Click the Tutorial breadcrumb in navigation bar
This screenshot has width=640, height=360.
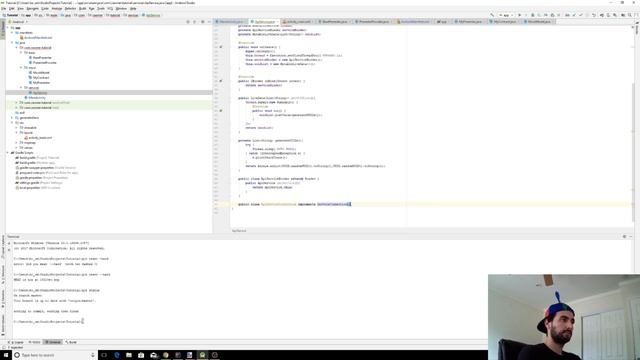point(10,16)
